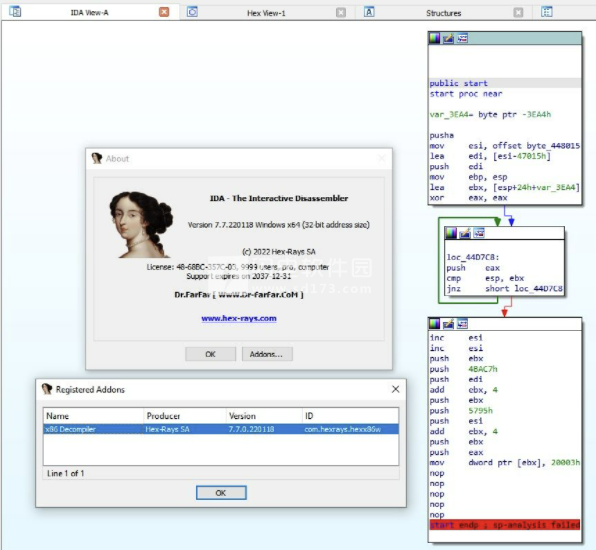596x550 pixels.
Task: Close the Structures tab
Action: point(518,13)
